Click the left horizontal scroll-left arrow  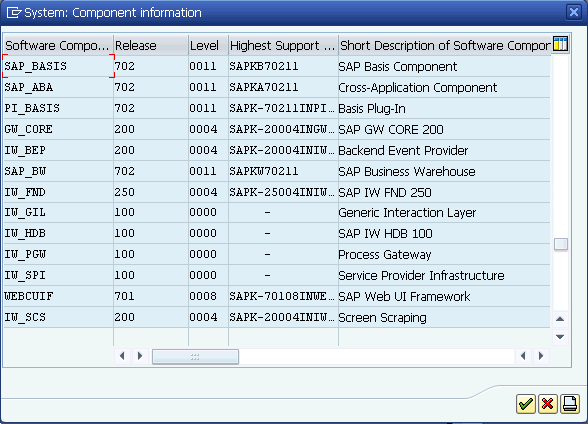pos(122,356)
